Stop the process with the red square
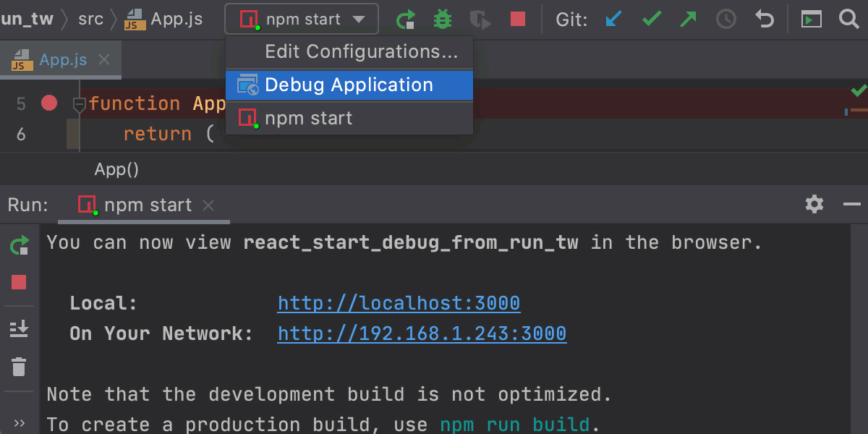This screenshot has width=868, height=434. click(517, 20)
